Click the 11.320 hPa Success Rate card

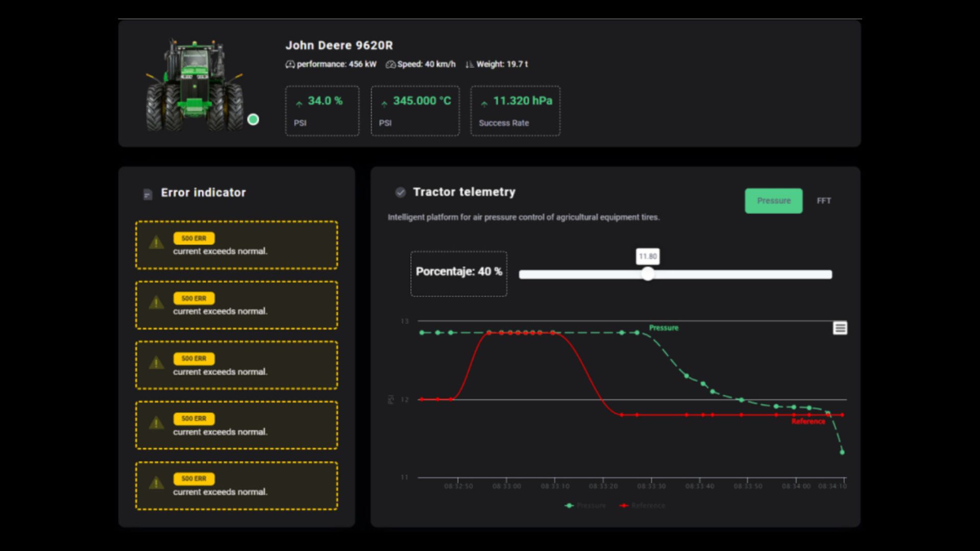coord(515,111)
